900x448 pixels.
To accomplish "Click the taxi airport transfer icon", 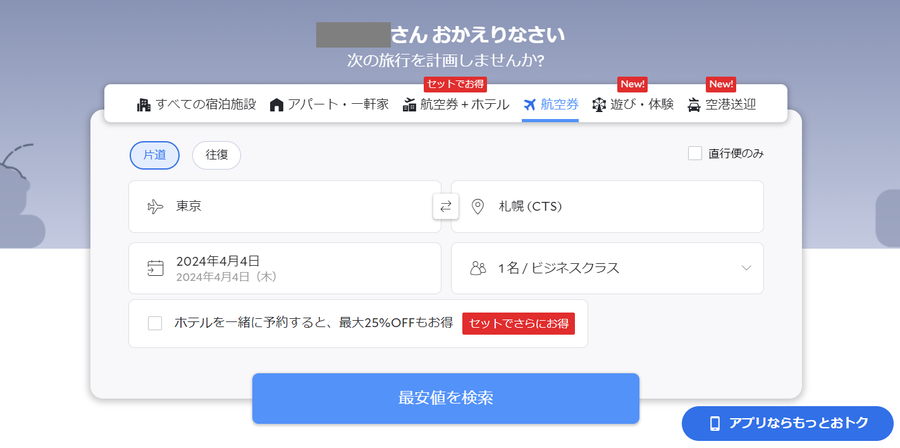I will (693, 105).
